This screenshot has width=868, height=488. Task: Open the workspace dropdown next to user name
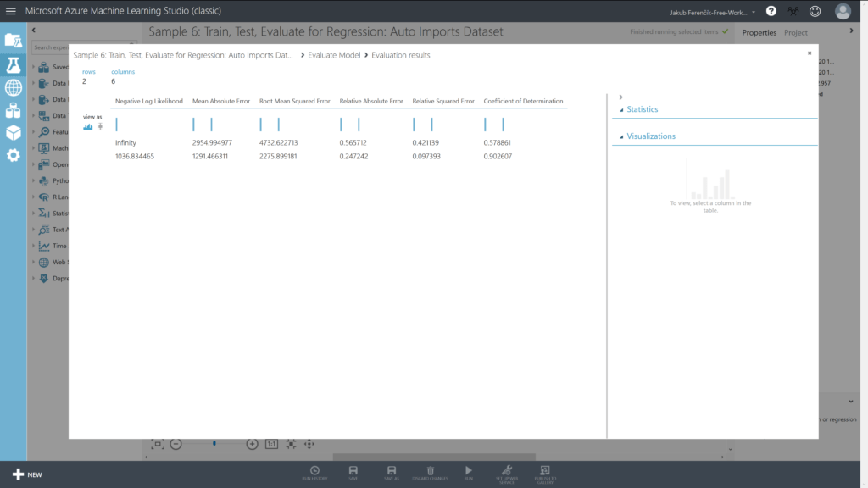click(x=754, y=12)
